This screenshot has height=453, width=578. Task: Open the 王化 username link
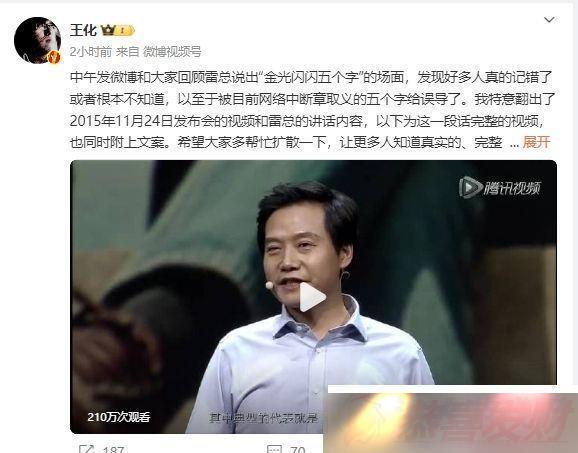coord(83,30)
